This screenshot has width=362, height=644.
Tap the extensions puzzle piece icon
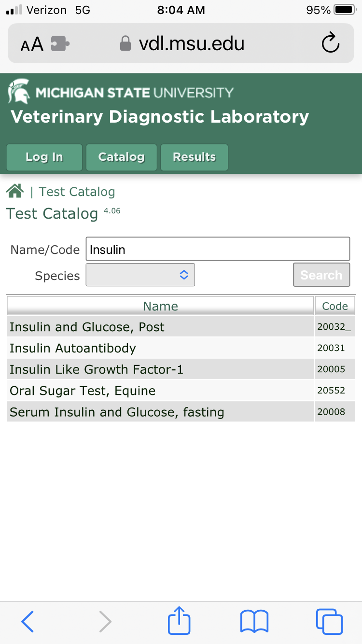[60, 44]
